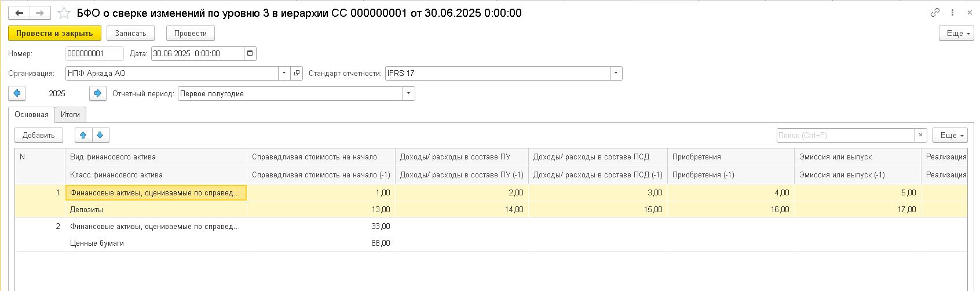The image size is (980, 291).
Task: Clear the search field with X
Action: click(921, 135)
